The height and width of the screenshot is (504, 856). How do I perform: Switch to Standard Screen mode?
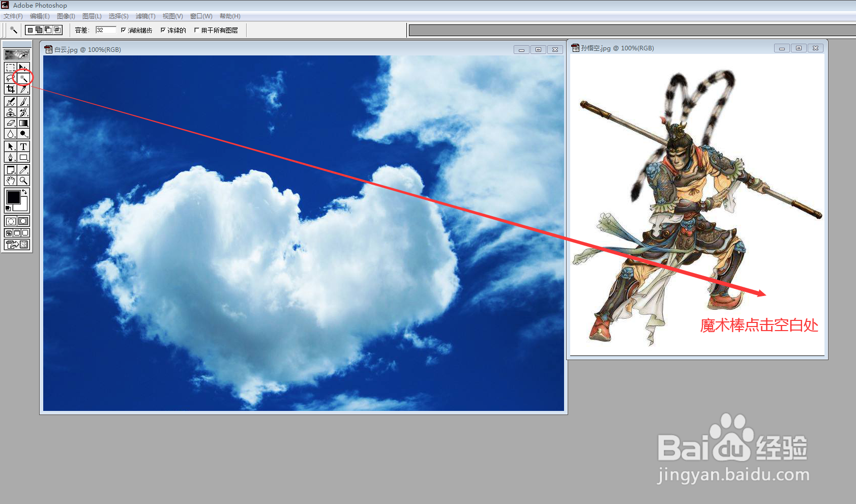(x=9, y=233)
